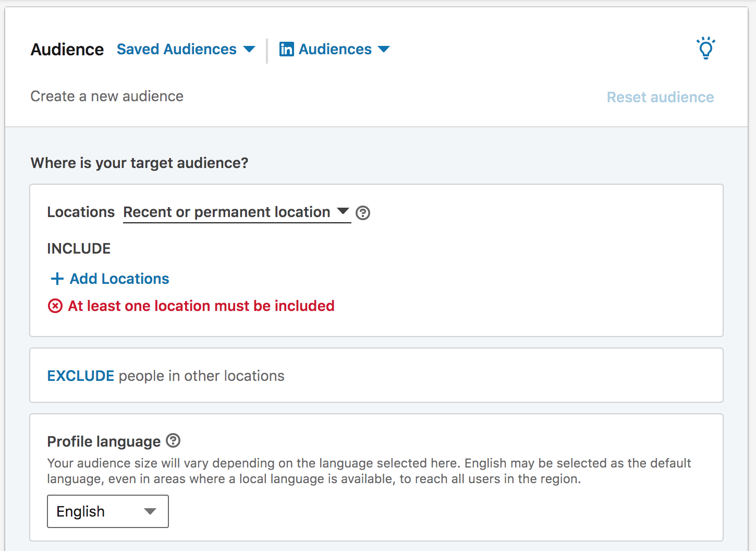Click EXCLUDE to exclude other locations

tap(81, 376)
